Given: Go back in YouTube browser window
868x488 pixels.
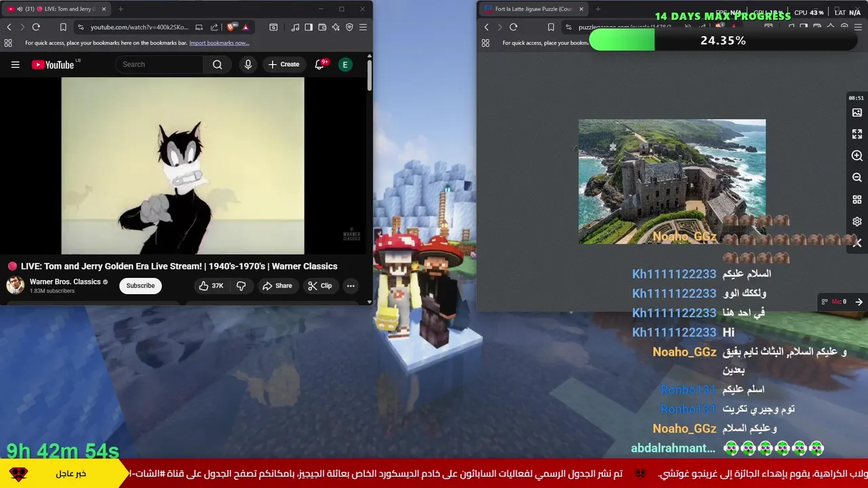Looking at the screenshot, I should click(x=9, y=27).
